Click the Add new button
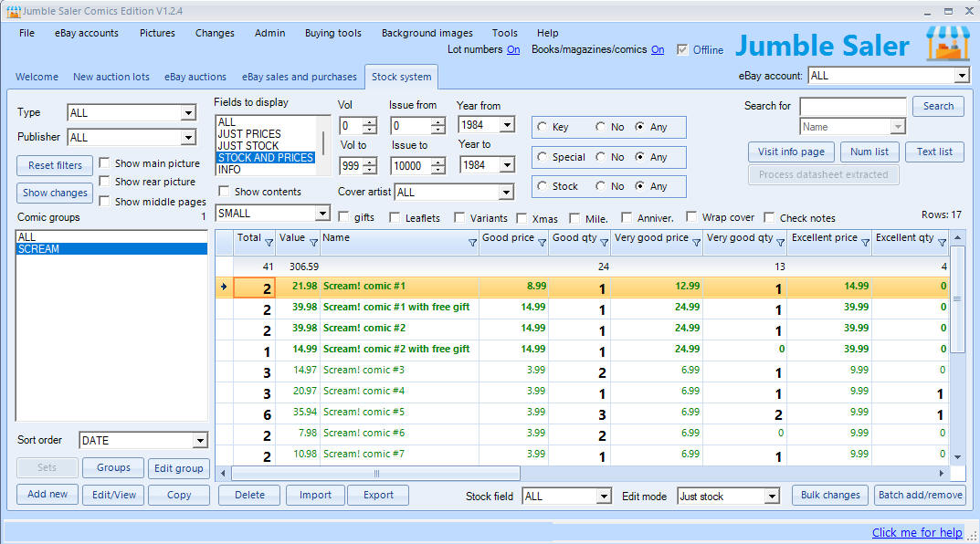This screenshot has width=980, height=544. point(47,494)
